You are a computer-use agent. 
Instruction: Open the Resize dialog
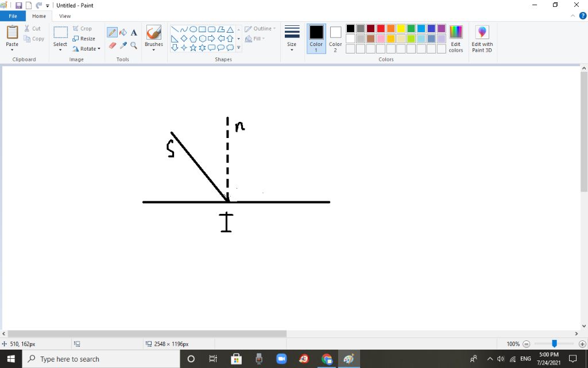click(x=84, y=39)
